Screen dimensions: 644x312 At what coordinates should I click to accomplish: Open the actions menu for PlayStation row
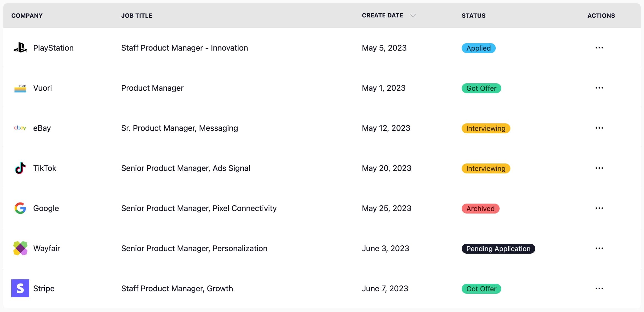599,48
